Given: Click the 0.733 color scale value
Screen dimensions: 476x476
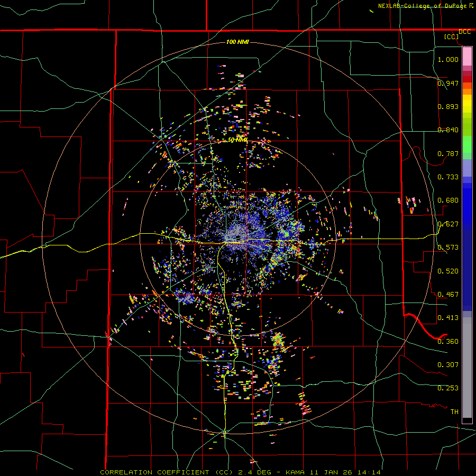Looking at the screenshot, I should click(x=448, y=177).
